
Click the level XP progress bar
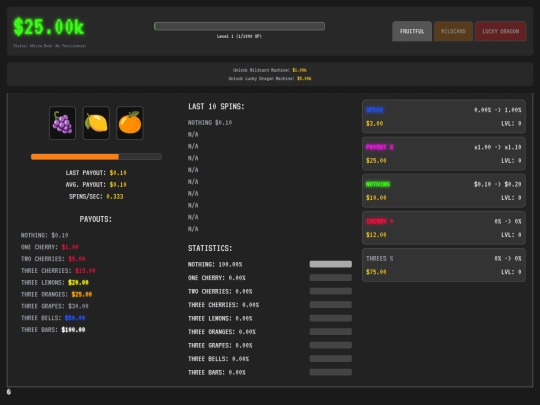239,26
